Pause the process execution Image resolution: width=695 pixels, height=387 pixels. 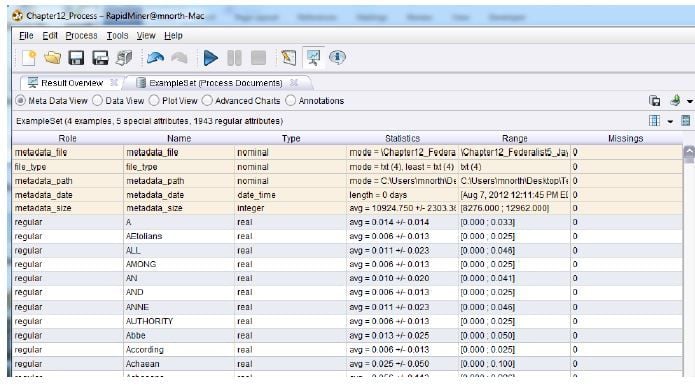tap(234, 58)
